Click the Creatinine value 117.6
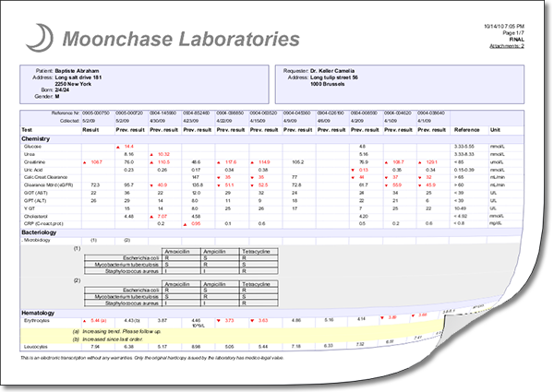Viewport: 554px width, 392px height. click(x=231, y=162)
